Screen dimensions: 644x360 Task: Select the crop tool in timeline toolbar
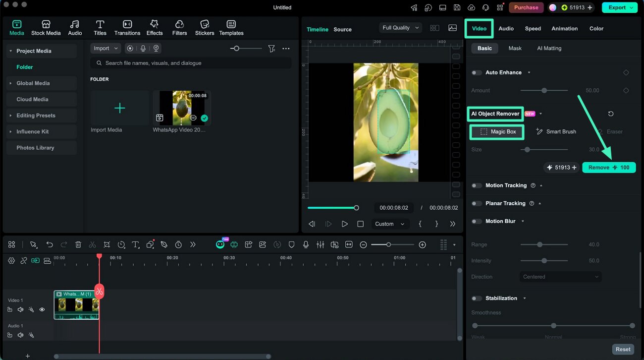coord(107,244)
